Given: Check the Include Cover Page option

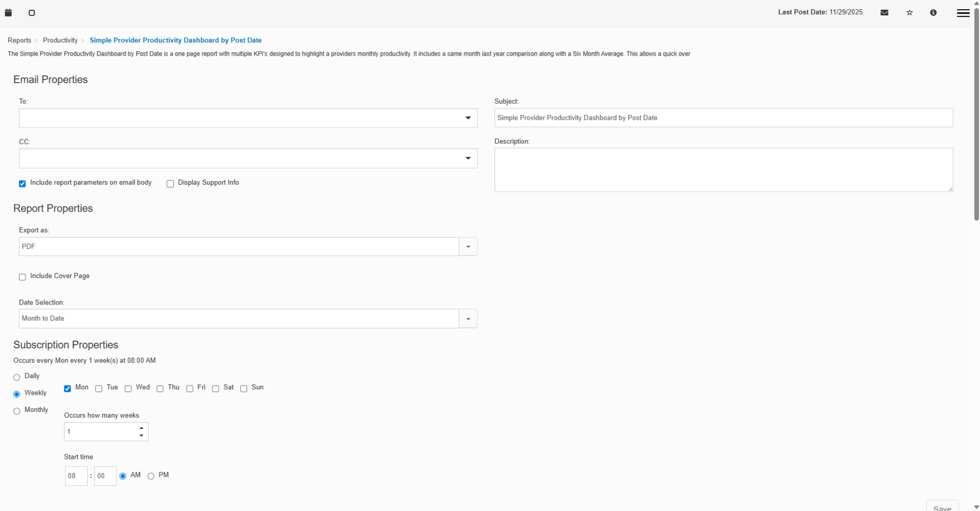Looking at the screenshot, I should (22, 277).
